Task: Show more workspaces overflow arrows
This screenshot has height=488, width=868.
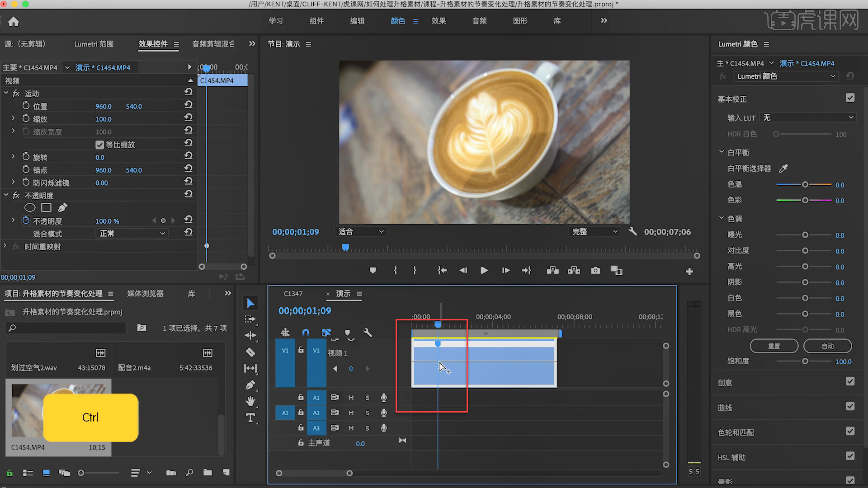Action: (x=604, y=21)
